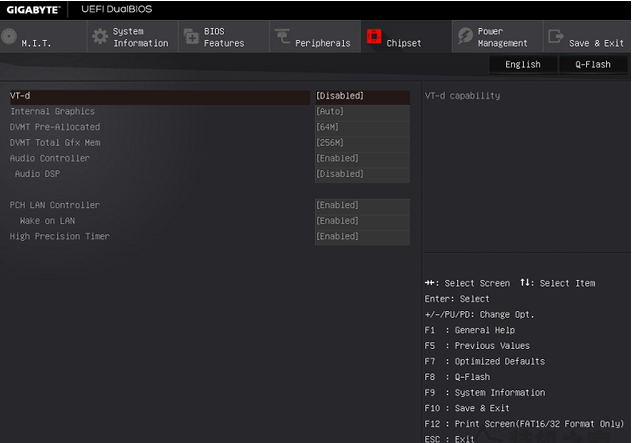This screenshot has height=443, width=633.
Task: Click the GIGABYTE logo
Action: coord(33,10)
